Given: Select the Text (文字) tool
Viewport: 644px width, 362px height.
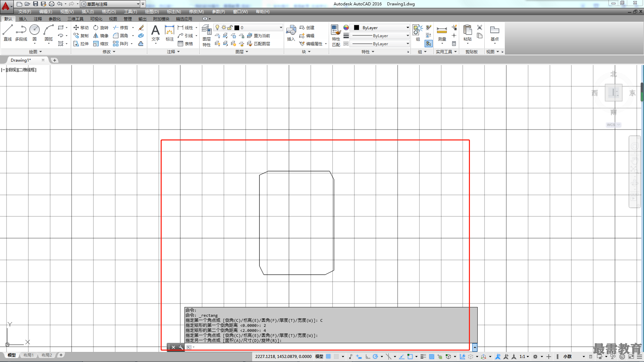Looking at the screenshot, I should [155, 33].
